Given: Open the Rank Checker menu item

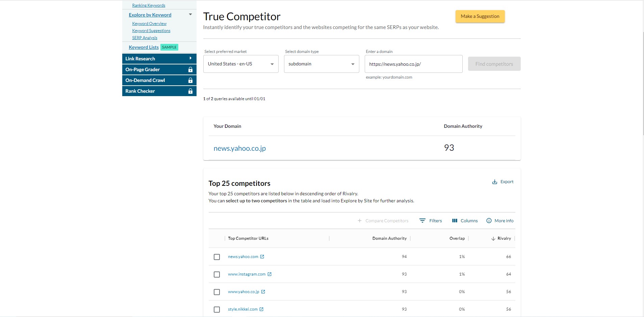Looking at the screenshot, I should pyautogui.click(x=159, y=91).
